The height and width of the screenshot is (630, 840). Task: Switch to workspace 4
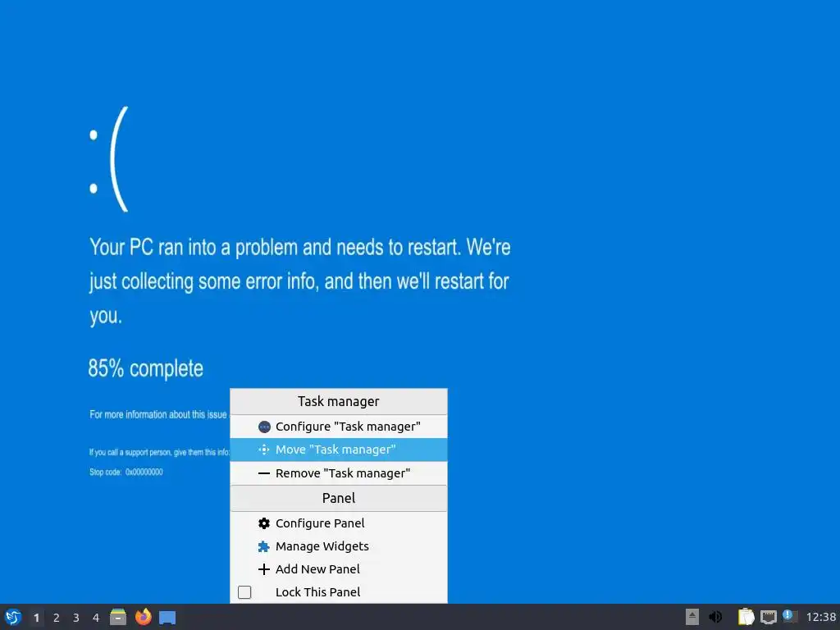pos(96,618)
